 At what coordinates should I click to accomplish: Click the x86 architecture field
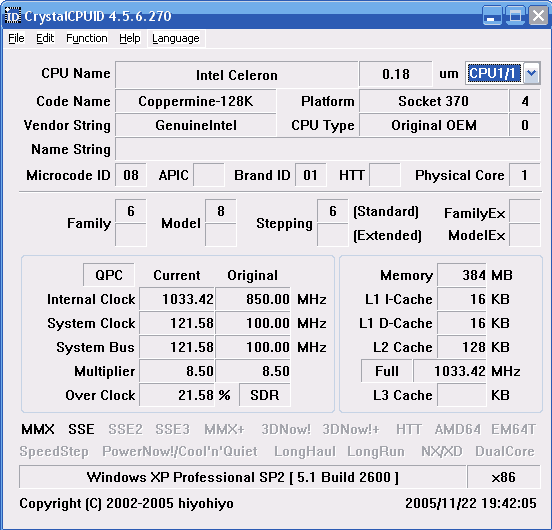tap(504, 477)
